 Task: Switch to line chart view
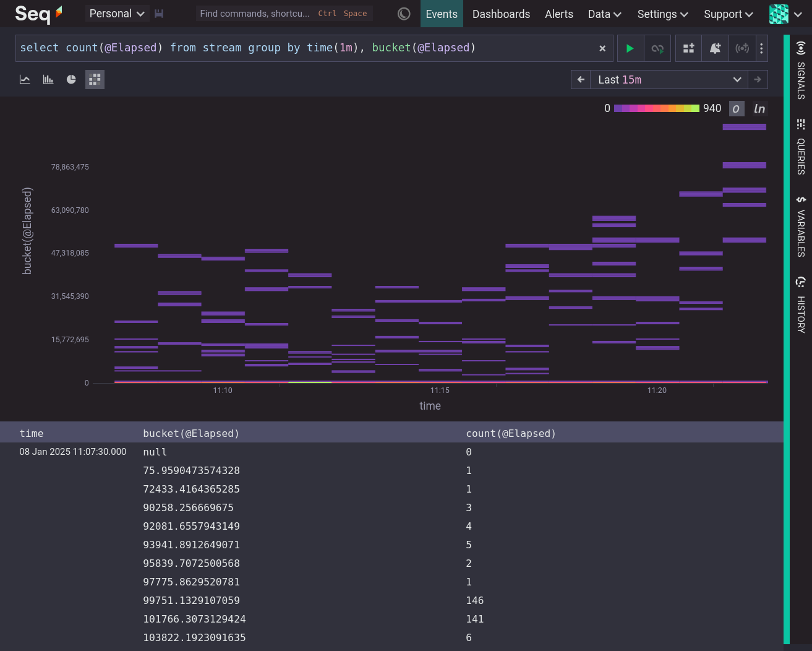pyautogui.click(x=25, y=80)
